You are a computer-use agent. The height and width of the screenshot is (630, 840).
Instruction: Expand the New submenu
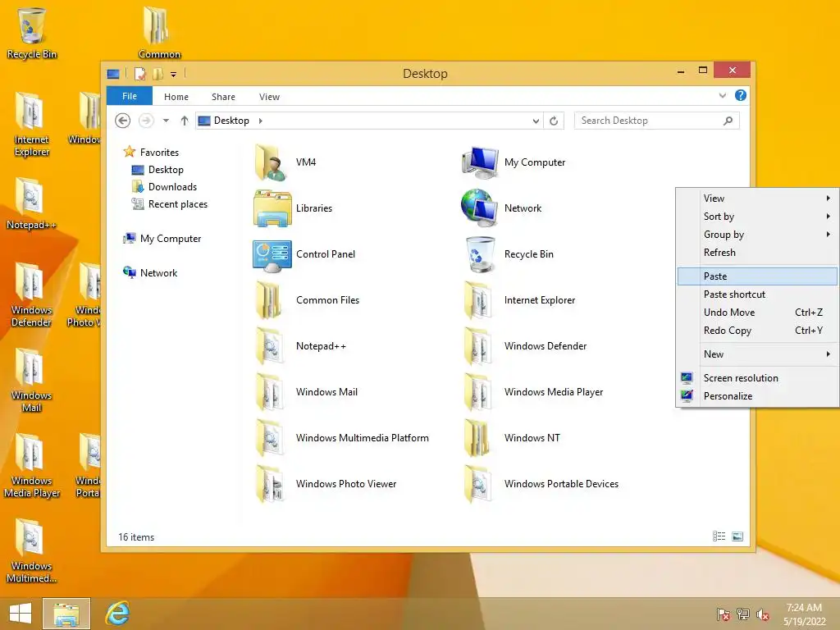click(757, 354)
